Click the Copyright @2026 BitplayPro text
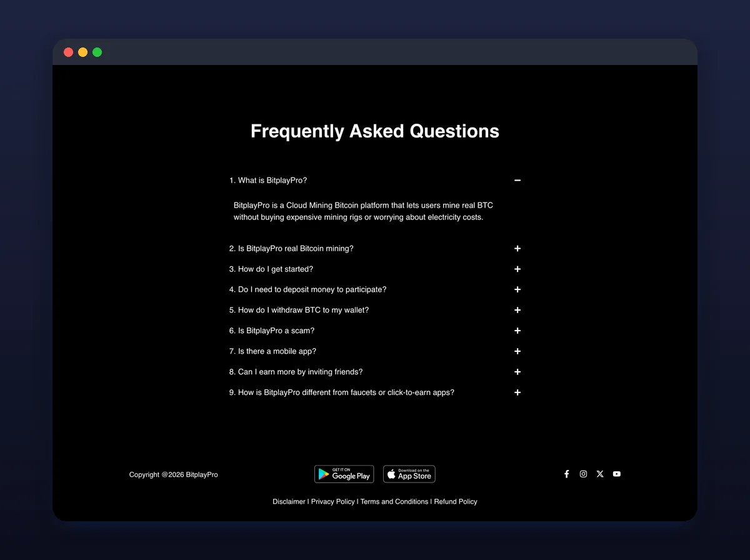The width and height of the screenshot is (750, 560). coord(174,475)
